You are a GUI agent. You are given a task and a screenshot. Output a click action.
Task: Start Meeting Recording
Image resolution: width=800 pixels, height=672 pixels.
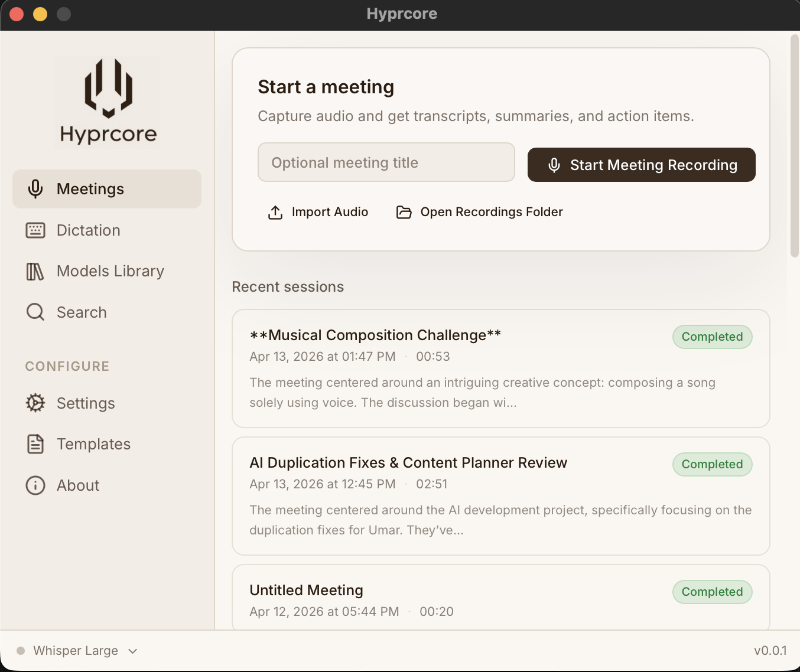coord(642,165)
